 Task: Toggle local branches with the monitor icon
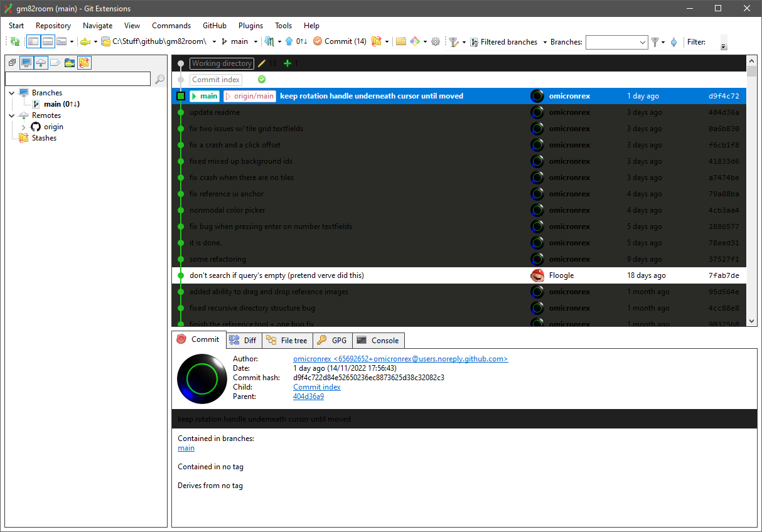pyautogui.click(x=26, y=63)
